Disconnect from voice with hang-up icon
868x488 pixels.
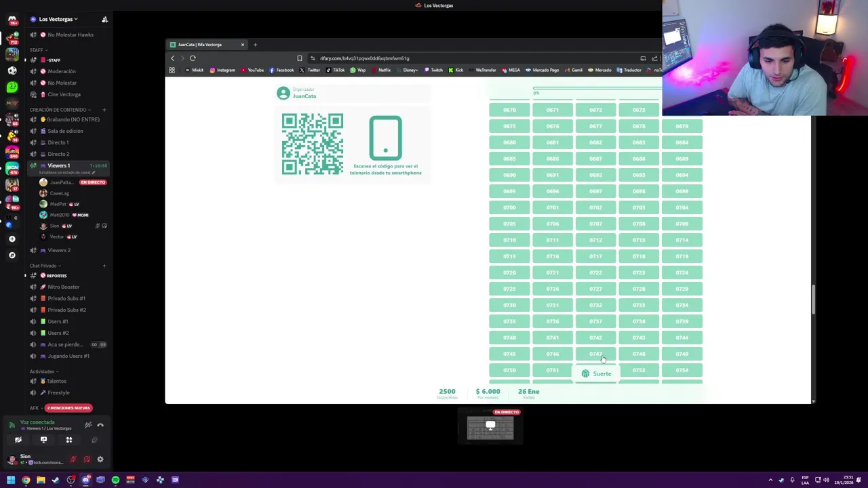point(100,425)
